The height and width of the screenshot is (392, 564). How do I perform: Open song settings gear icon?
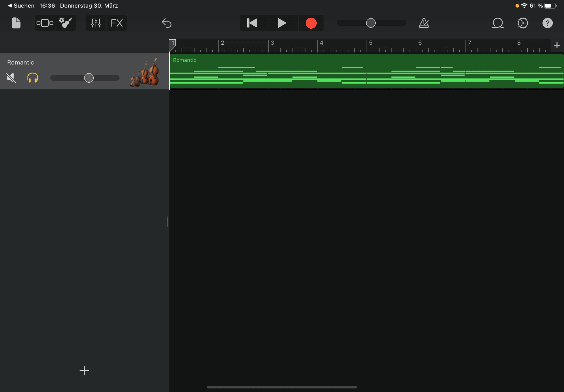(x=522, y=23)
